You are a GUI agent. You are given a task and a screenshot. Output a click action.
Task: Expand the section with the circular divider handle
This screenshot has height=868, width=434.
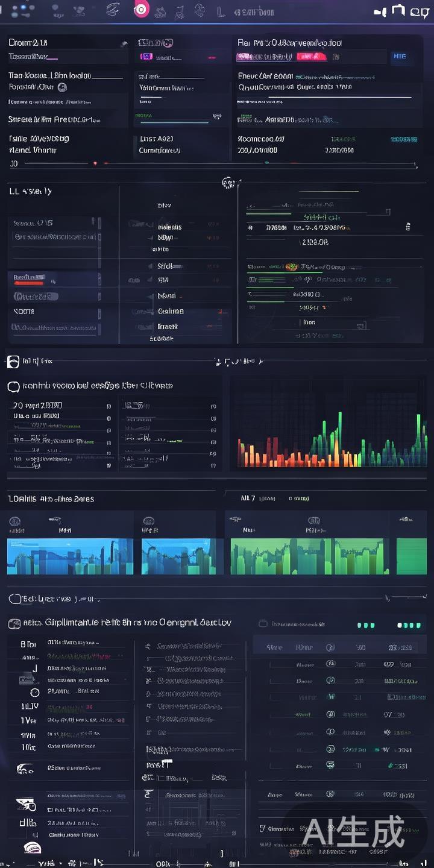(x=228, y=181)
